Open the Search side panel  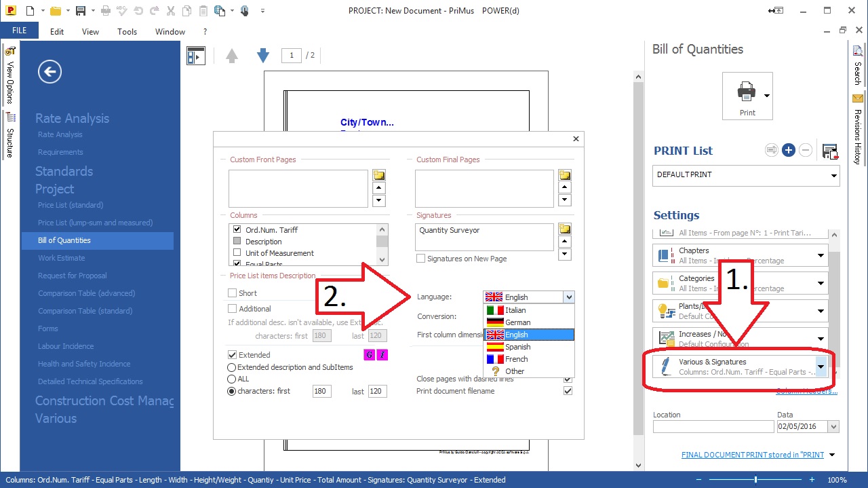click(x=858, y=65)
